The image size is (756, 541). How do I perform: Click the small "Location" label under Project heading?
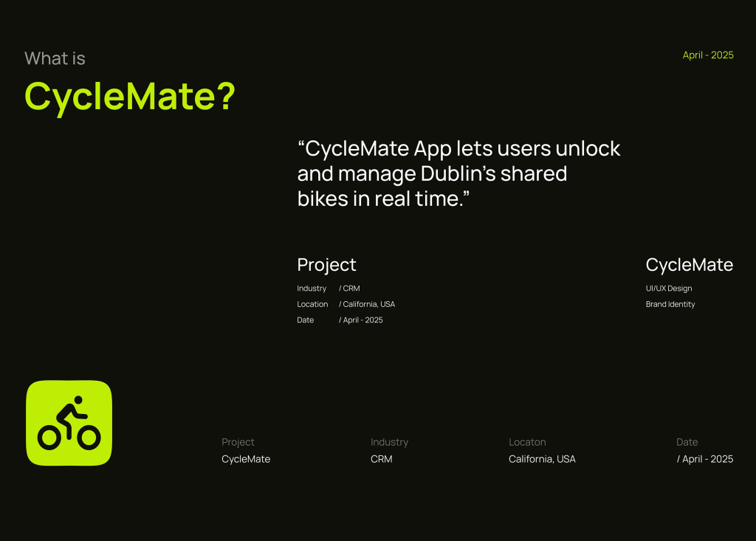point(312,304)
